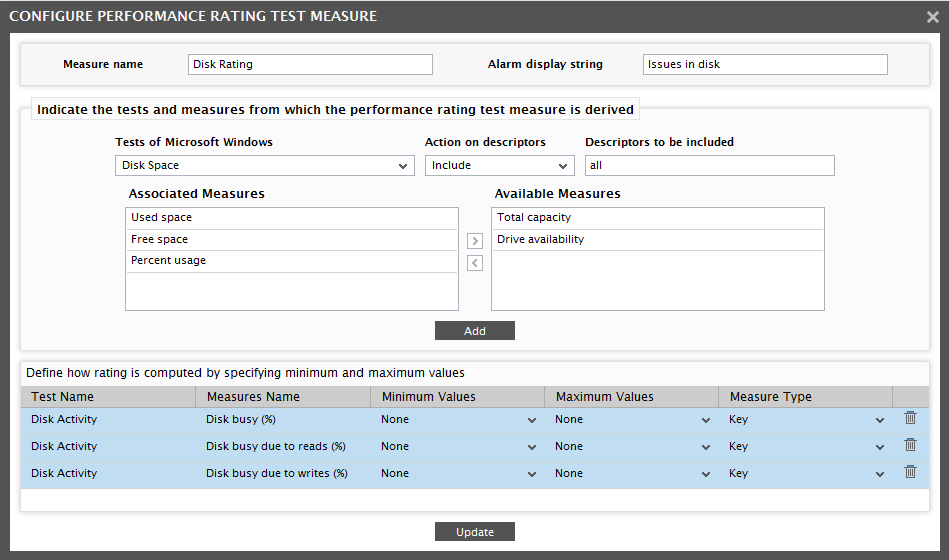The image size is (949, 560).
Task: Move selected measure to Available Measures
Action: point(475,241)
